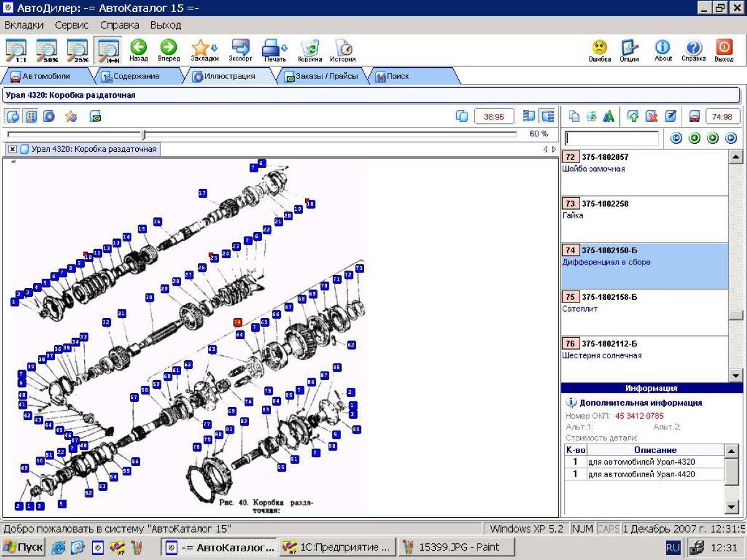This screenshot has width=747, height=560.
Task: Close the Урал 4320 illustration document tab
Action: click(12, 149)
